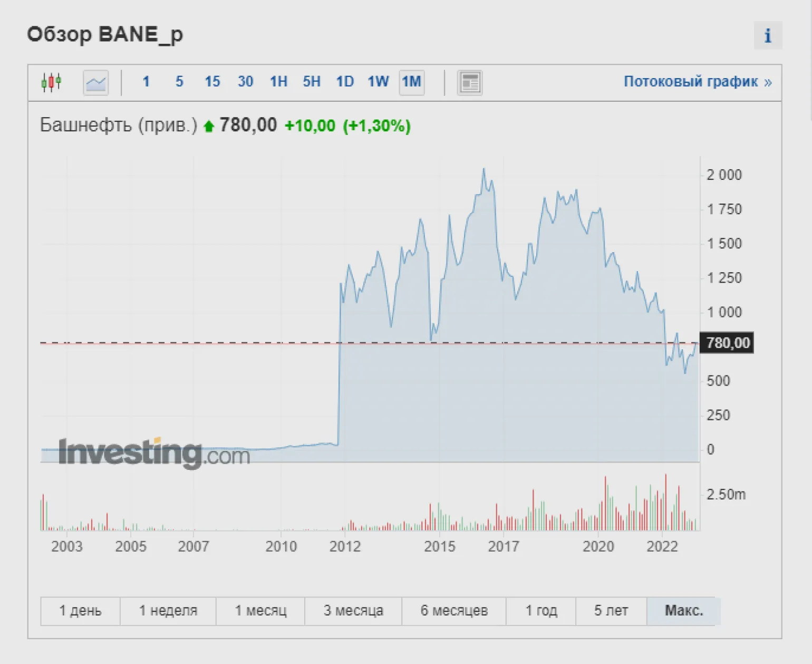Click the Макс. range button
812x664 pixels.
point(683,611)
